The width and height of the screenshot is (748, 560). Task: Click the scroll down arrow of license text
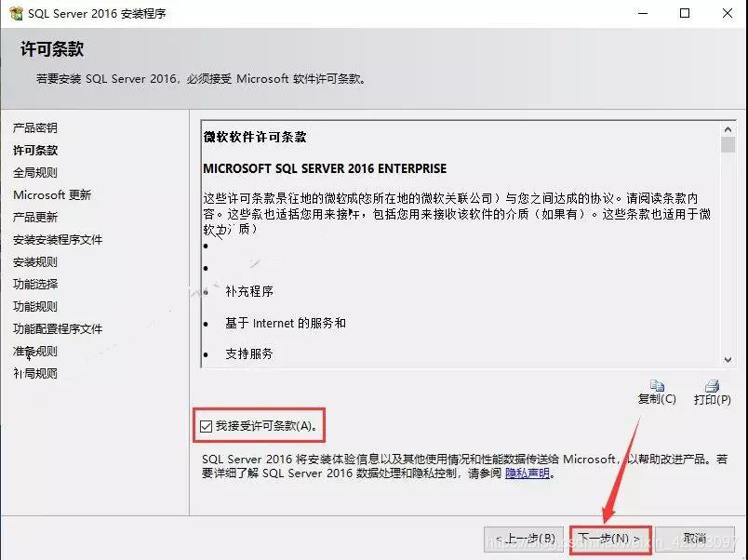[728, 360]
